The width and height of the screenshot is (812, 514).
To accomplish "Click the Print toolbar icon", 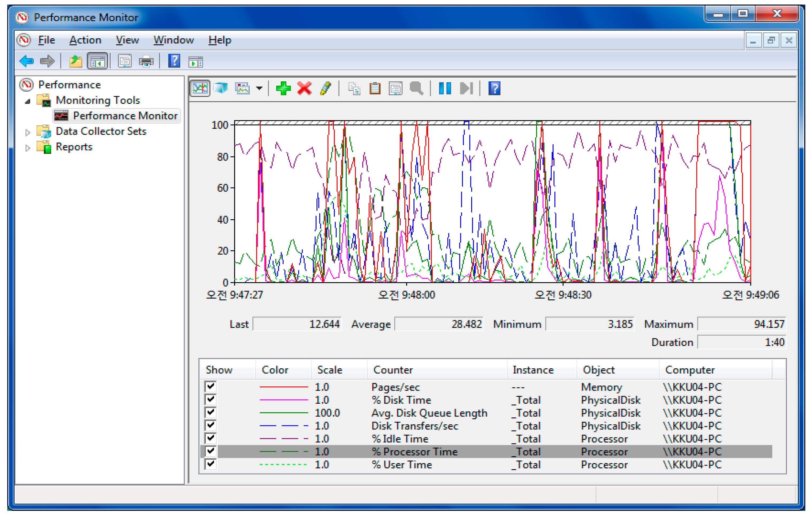I will tap(146, 61).
